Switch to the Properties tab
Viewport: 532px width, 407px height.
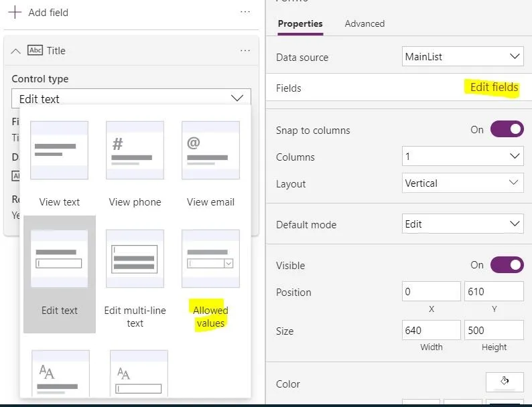click(300, 23)
